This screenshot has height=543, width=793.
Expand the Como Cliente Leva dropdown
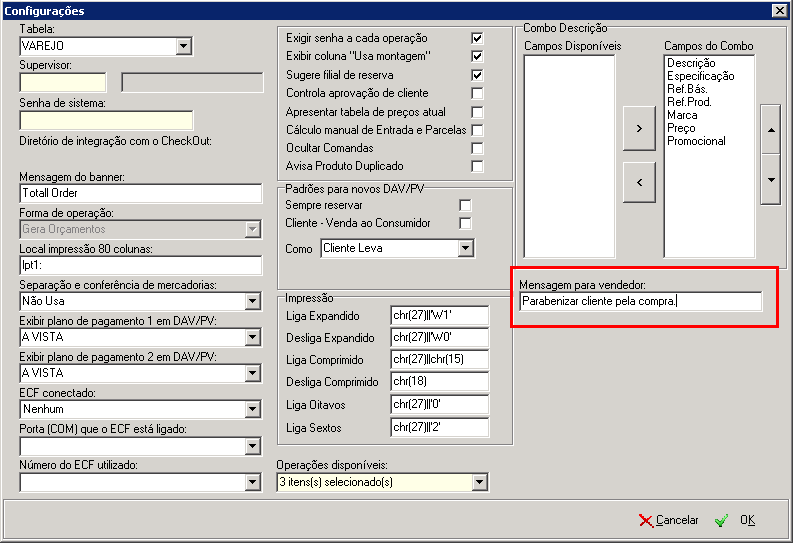click(465, 248)
